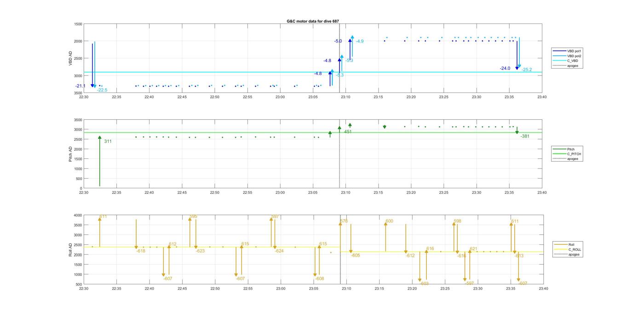Click the '-613' roll data label

tap(519, 255)
